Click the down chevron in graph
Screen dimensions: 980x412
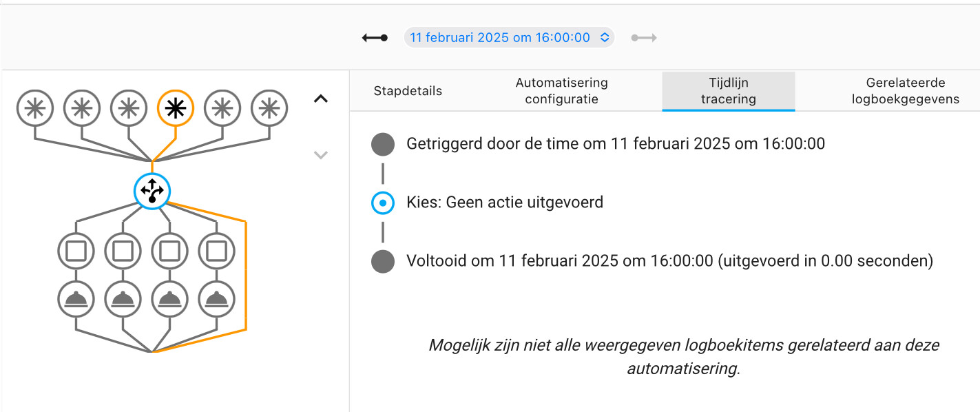click(x=321, y=155)
